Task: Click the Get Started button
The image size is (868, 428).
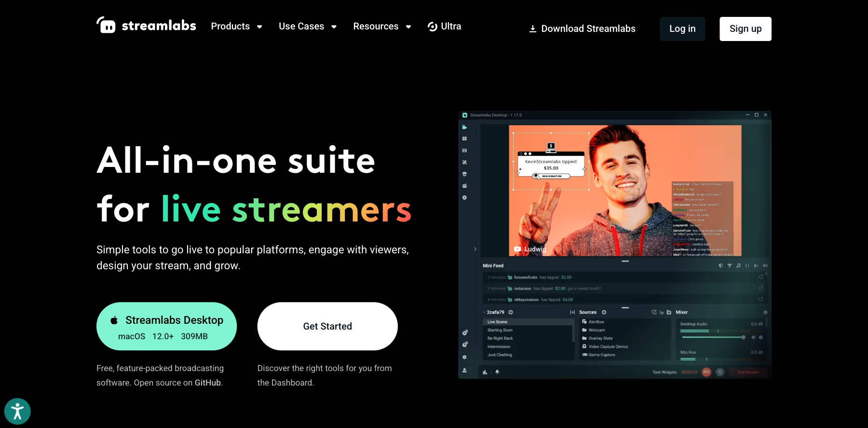Action: point(327,326)
